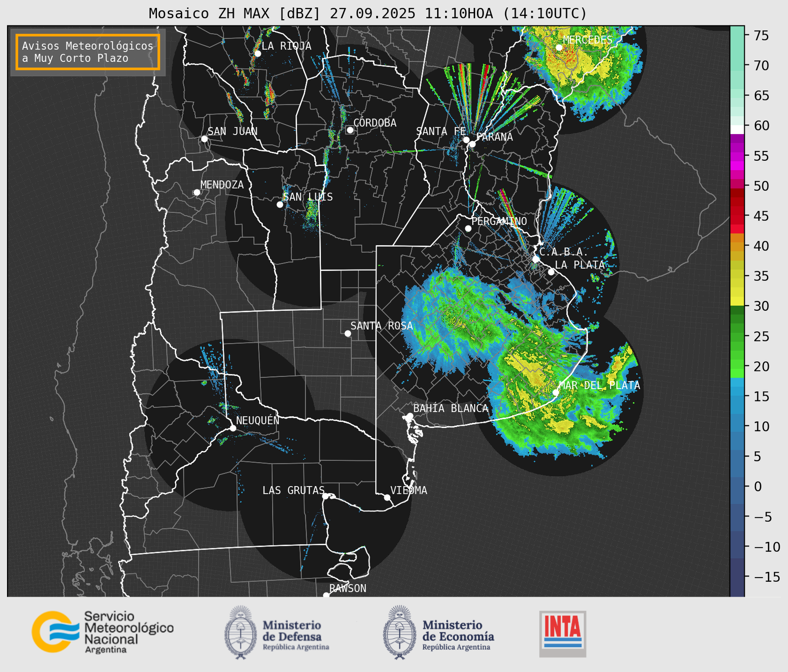Click the CÓRDOBA label text
The width and height of the screenshot is (788, 672).
(375, 123)
